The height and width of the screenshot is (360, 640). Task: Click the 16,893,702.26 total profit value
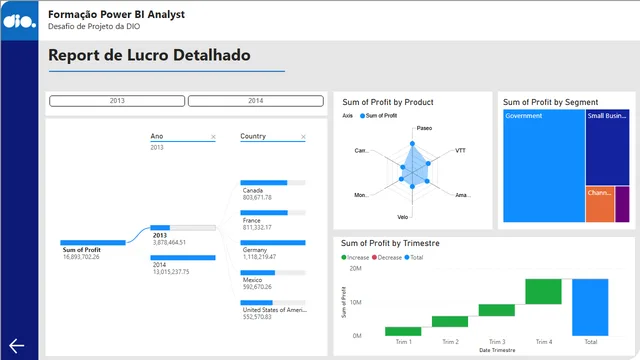click(x=81, y=257)
